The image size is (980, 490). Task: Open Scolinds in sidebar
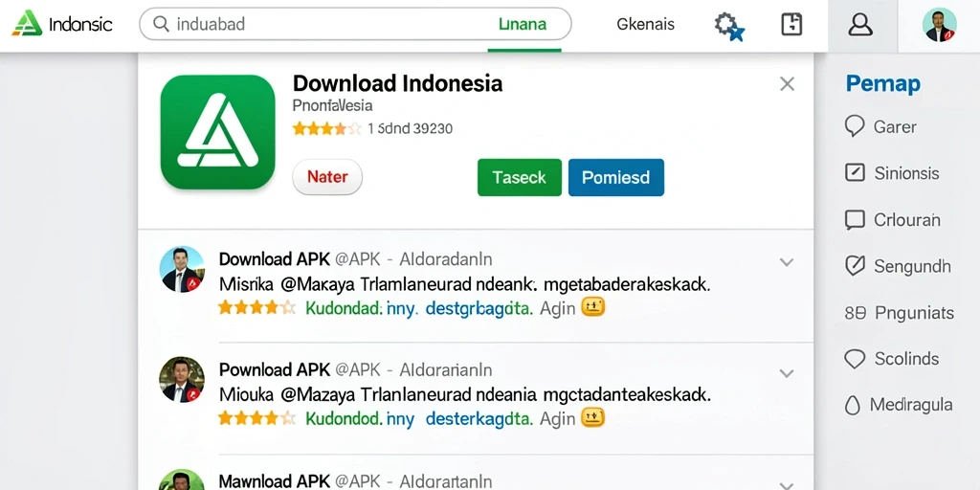907,359
